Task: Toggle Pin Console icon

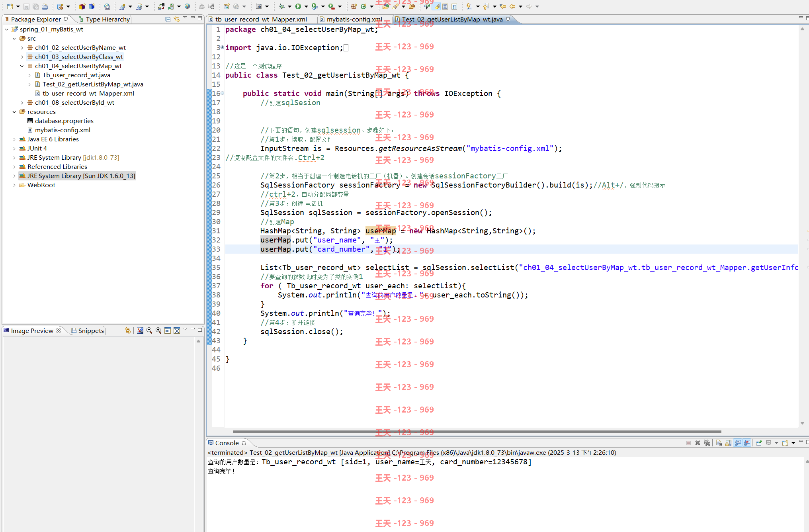Action: tap(759, 443)
